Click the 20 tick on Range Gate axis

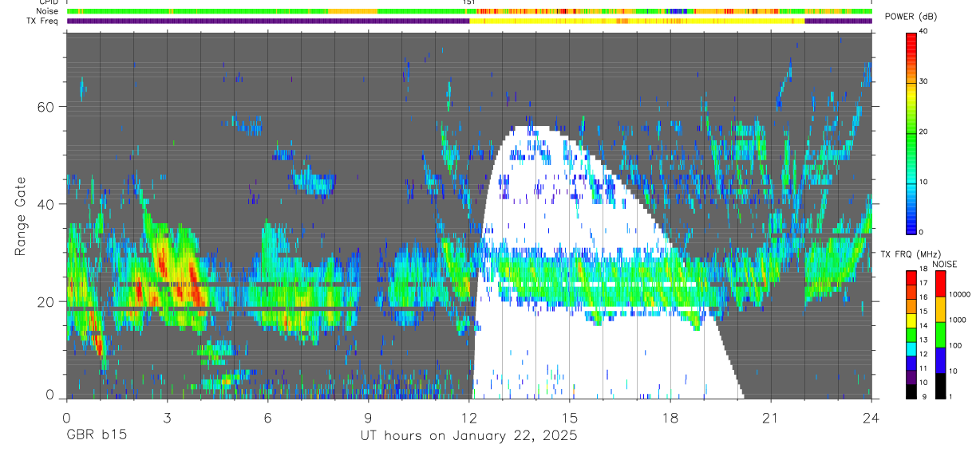(x=46, y=301)
